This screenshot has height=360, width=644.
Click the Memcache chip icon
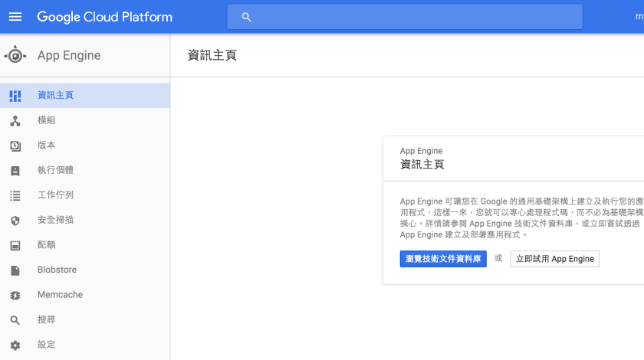pyautogui.click(x=15, y=296)
